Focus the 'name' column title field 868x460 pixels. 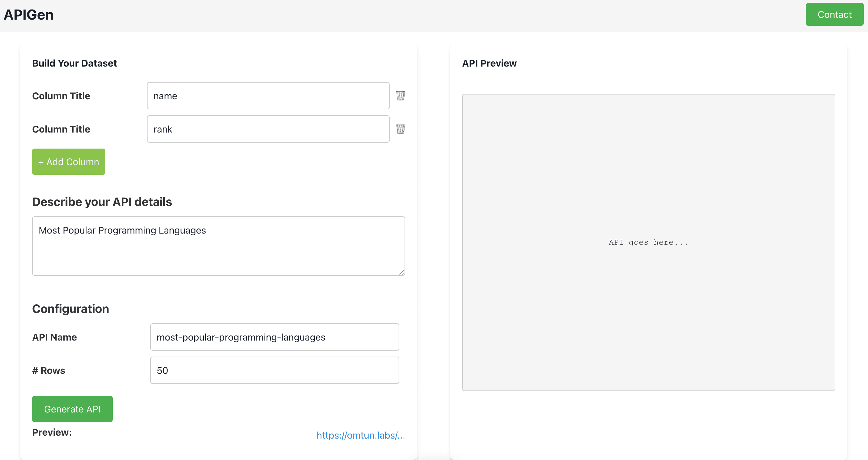tap(268, 96)
